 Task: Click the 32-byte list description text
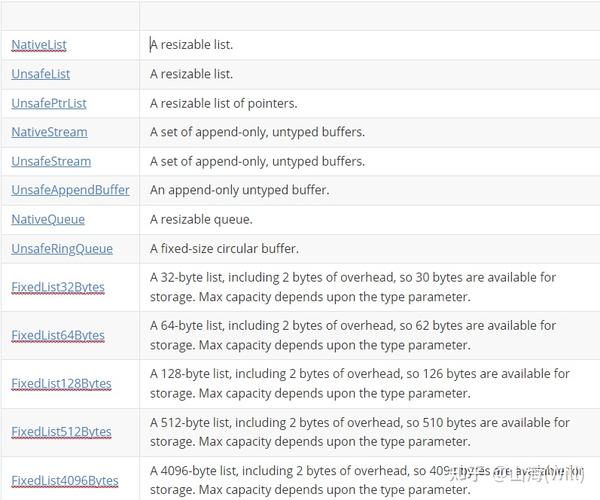point(353,287)
